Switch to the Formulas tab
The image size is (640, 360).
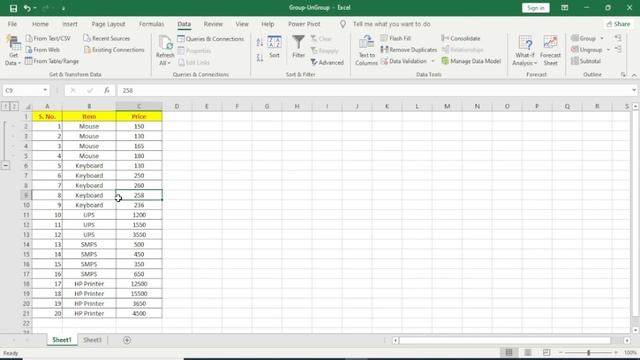click(151, 24)
